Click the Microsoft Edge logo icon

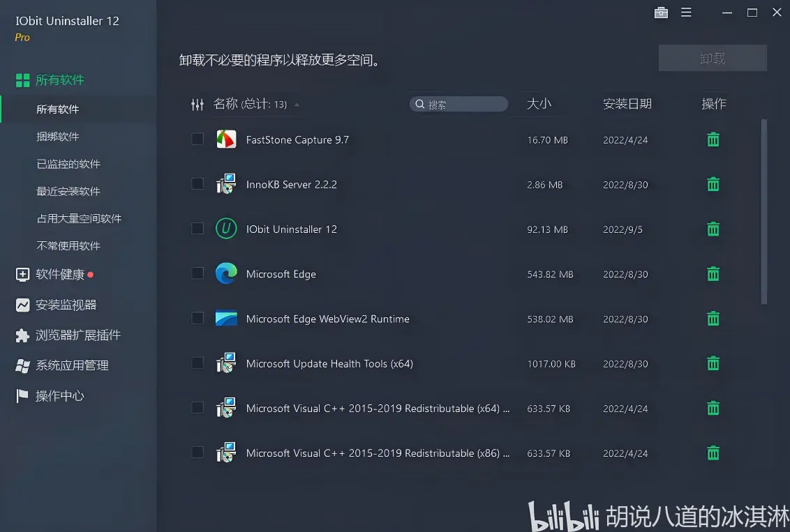(226, 273)
